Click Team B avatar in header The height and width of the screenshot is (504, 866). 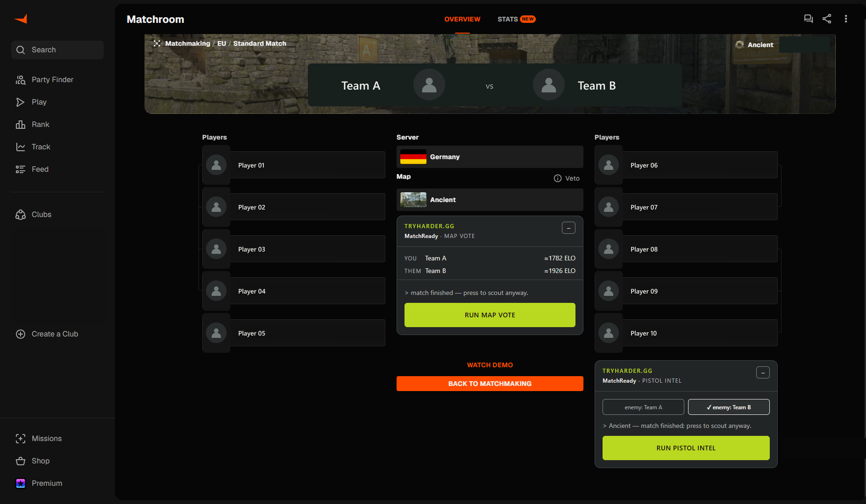point(548,85)
